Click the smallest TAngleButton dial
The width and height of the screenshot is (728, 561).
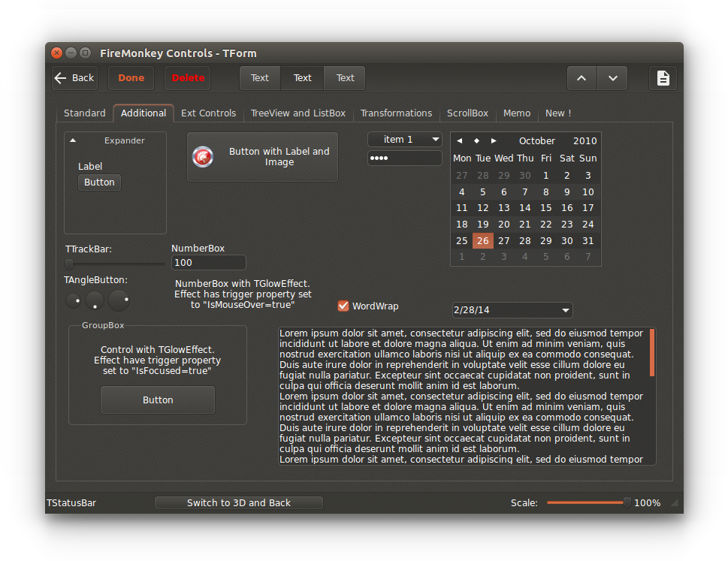click(x=74, y=300)
